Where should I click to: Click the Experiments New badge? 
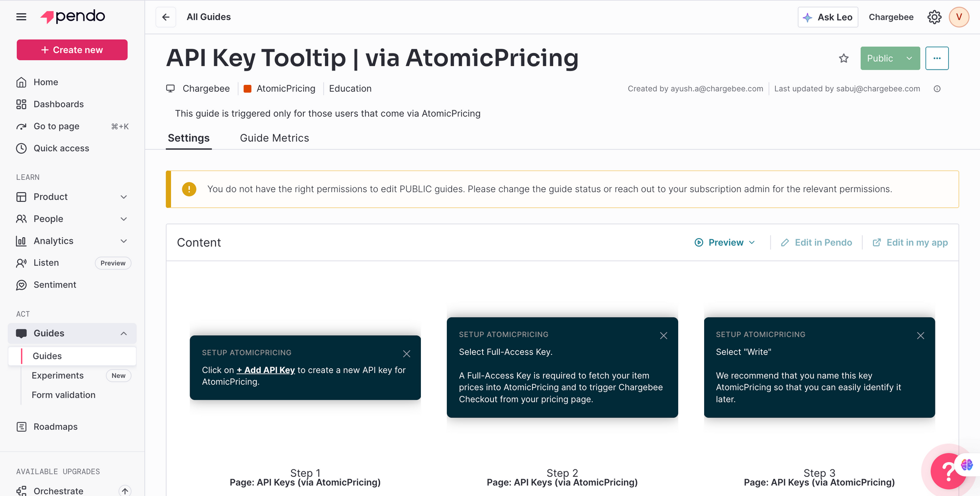coord(119,376)
